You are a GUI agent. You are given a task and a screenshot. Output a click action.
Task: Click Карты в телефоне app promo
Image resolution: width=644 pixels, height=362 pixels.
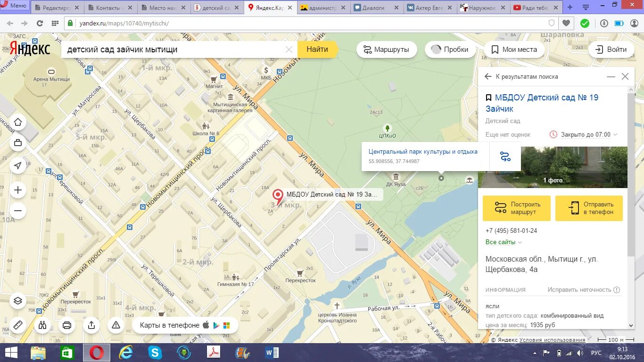[184, 325]
